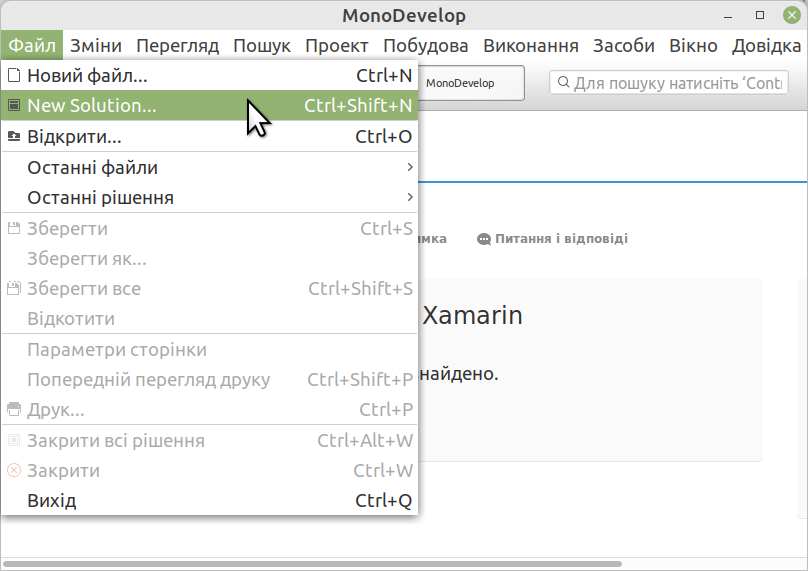Open the Перегляд menu
The image size is (808, 571).
pyautogui.click(x=178, y=45)
